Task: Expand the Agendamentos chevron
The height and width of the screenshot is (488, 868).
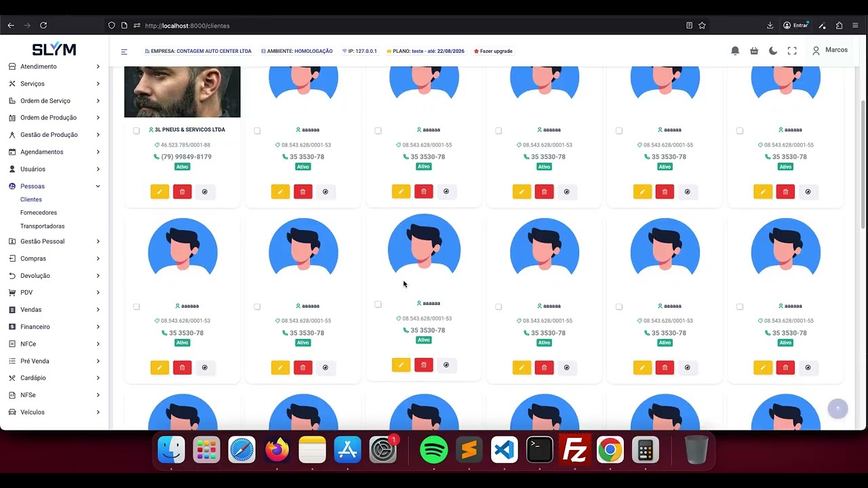Action: [98, 152]
